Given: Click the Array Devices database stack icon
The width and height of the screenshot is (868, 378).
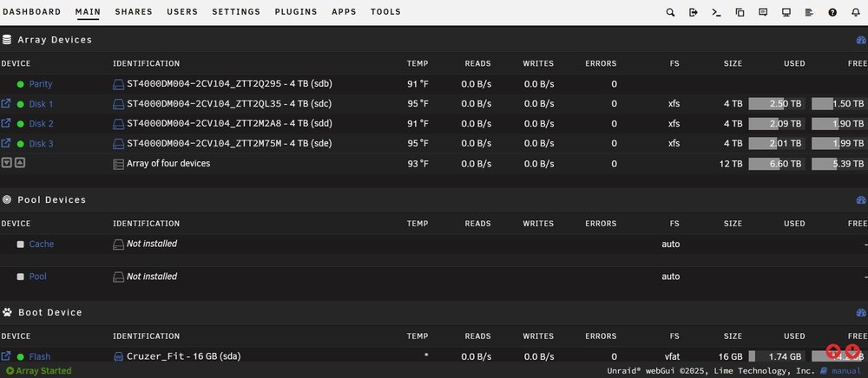Looking at the screenshot, I should click(x=7, y=40).
